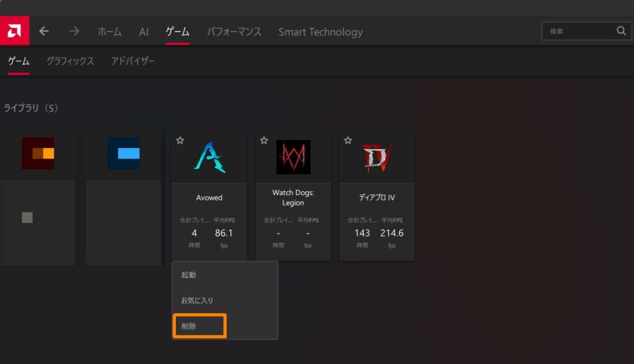Click the Watch Dogs: Legion title
Viewport: 634px width, 364px height.
coord(293,197)
